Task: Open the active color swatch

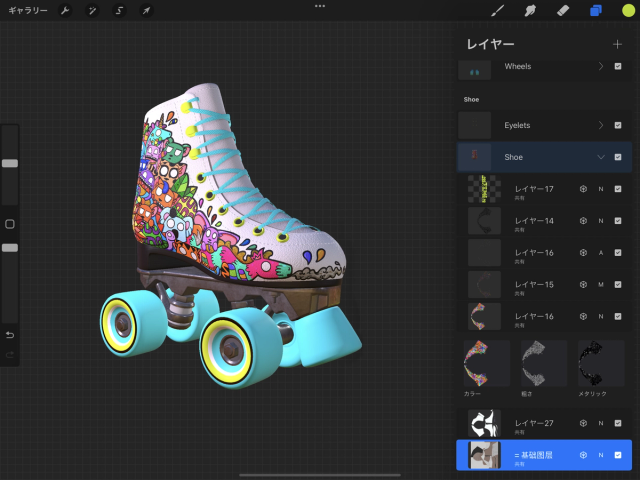Action: pos(627,10)
